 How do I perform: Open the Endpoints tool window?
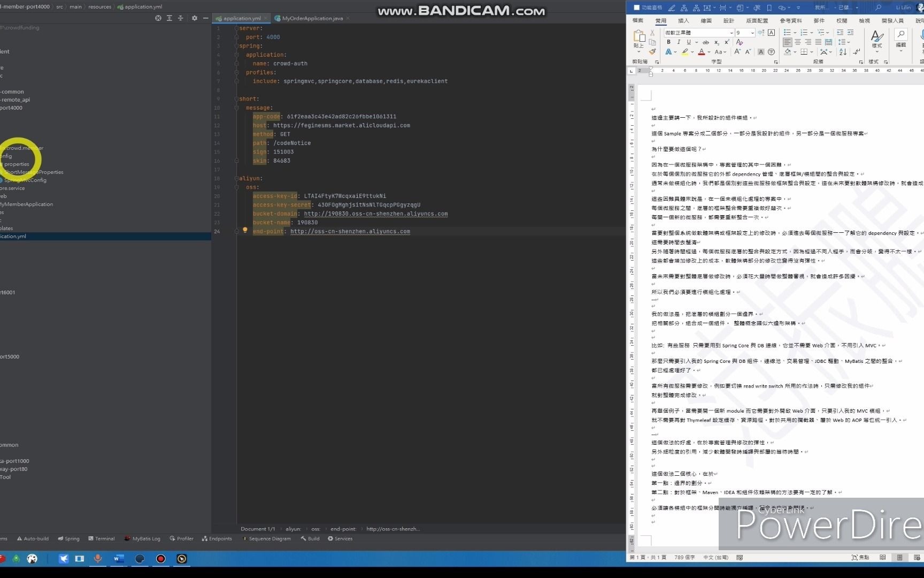tap(217, 538)
